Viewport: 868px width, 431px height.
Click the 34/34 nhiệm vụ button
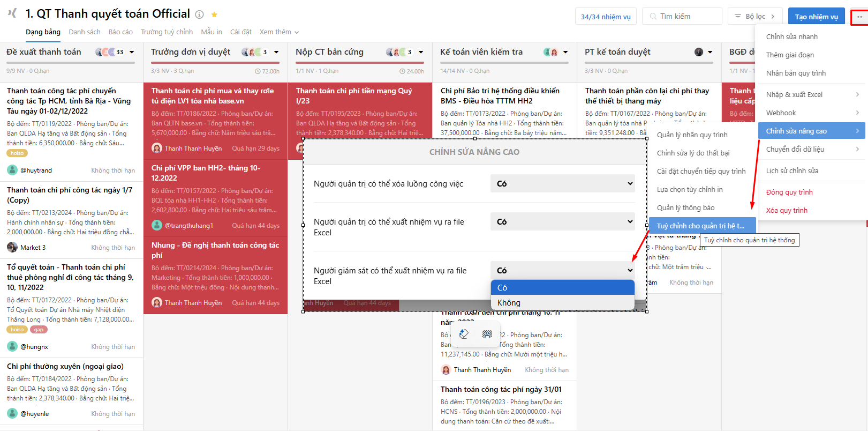606,17
